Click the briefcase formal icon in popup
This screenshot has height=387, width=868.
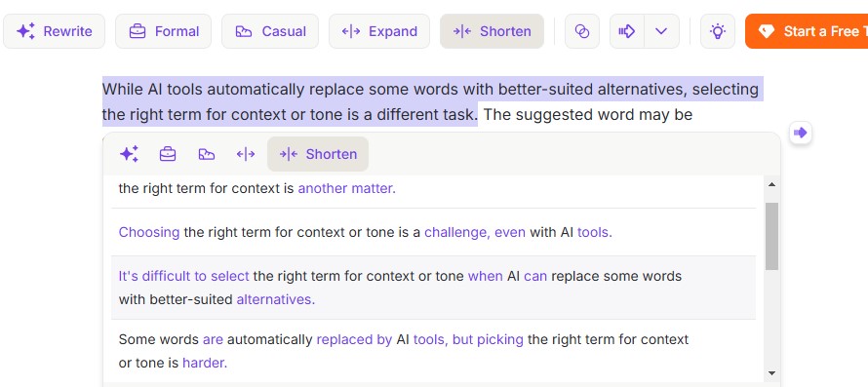pos(168,154)
